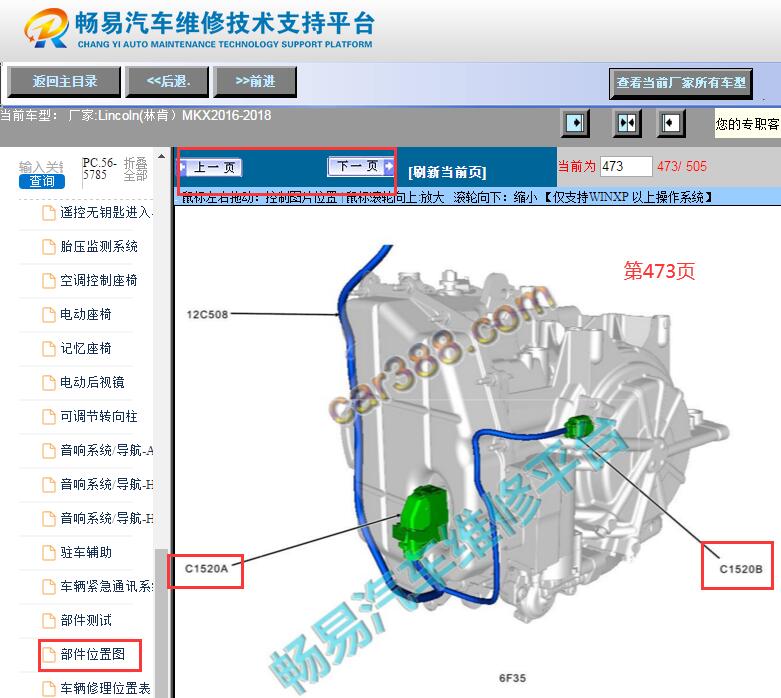This screenshot has width=781, height=698.
Task: Click the C1520A connector label
Action: [206, 568]
